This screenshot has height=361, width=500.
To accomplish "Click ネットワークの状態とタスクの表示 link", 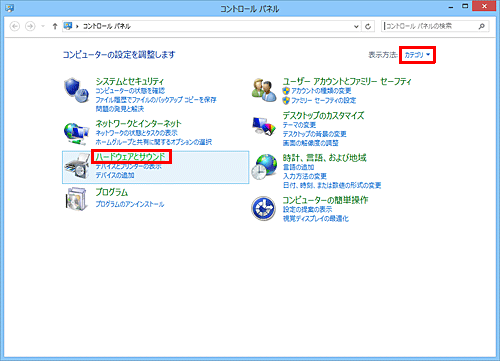I will click(x=136, y=133).
